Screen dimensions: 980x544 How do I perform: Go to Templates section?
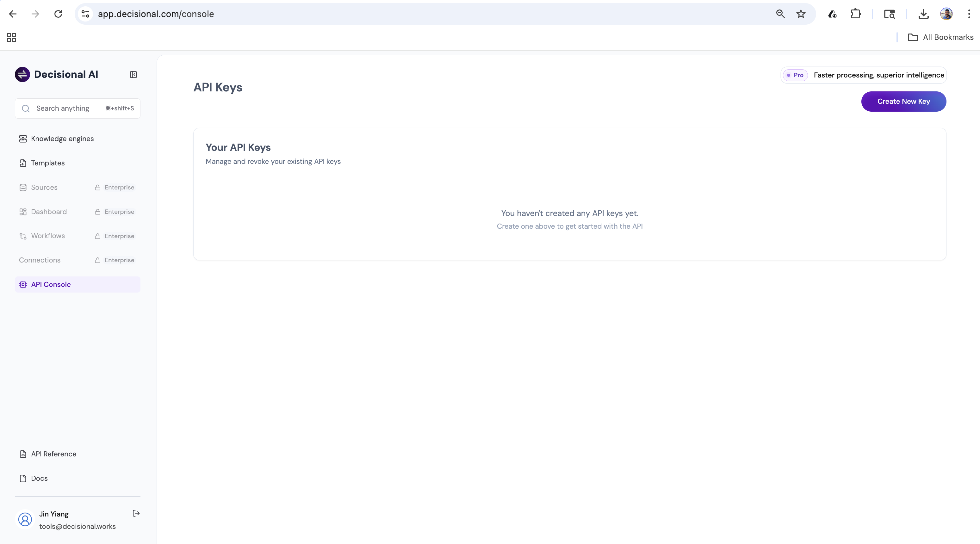point(47,163)
